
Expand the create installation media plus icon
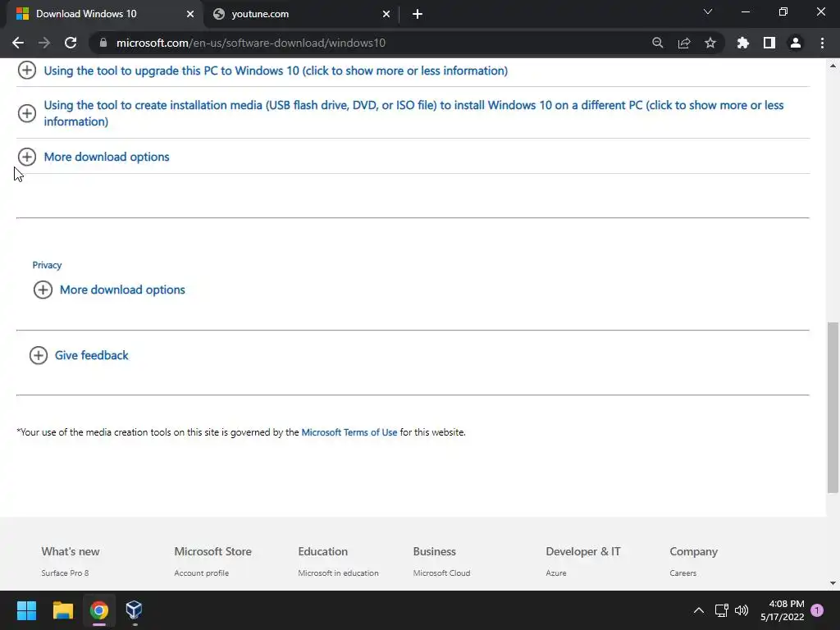coord(27,113)
